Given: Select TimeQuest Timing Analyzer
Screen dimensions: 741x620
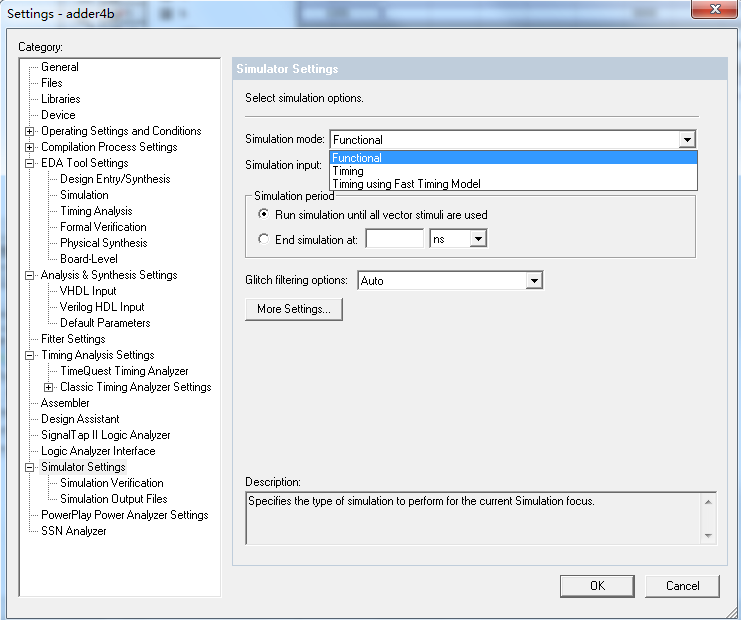Looking at the screenshot, I should [x=124, y=371].
